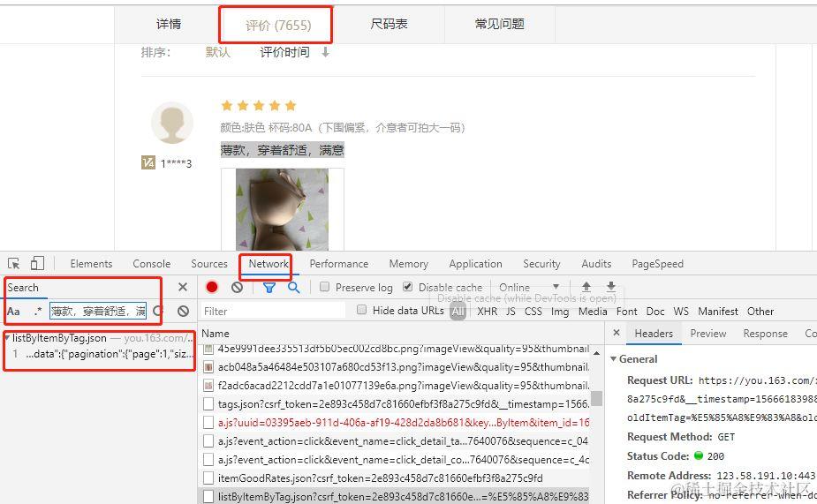The height and width of the screenshot is (504, 817).
Task: Click checkbox icon of tags.json row
Action: 208,403
